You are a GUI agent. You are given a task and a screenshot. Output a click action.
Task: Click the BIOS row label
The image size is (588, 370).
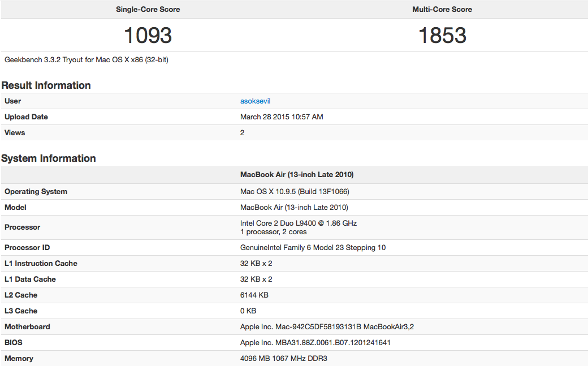pos(14,343)
